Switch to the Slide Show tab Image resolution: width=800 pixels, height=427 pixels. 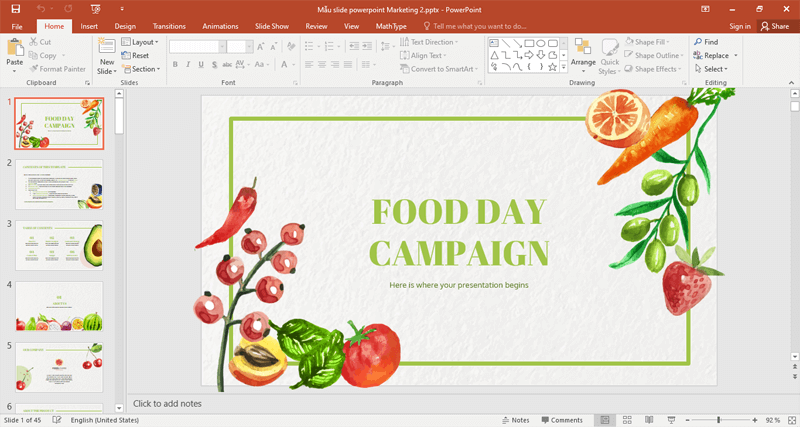coord(272,26)
